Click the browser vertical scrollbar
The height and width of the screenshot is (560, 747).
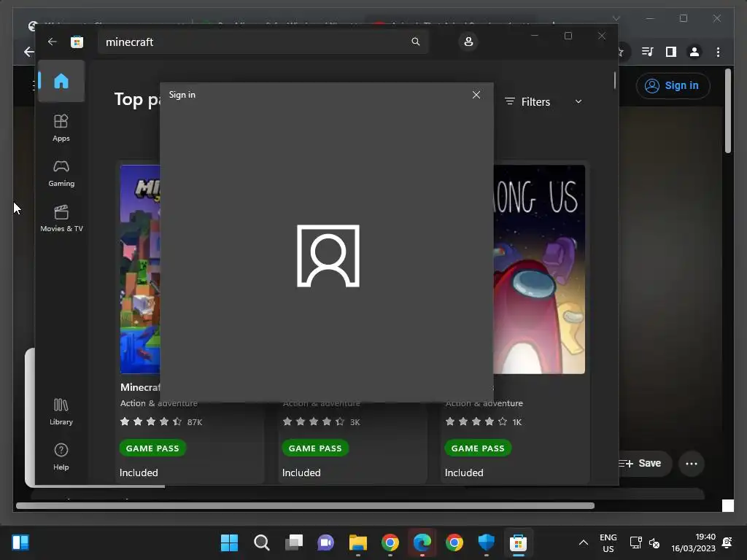click(727, 111)
